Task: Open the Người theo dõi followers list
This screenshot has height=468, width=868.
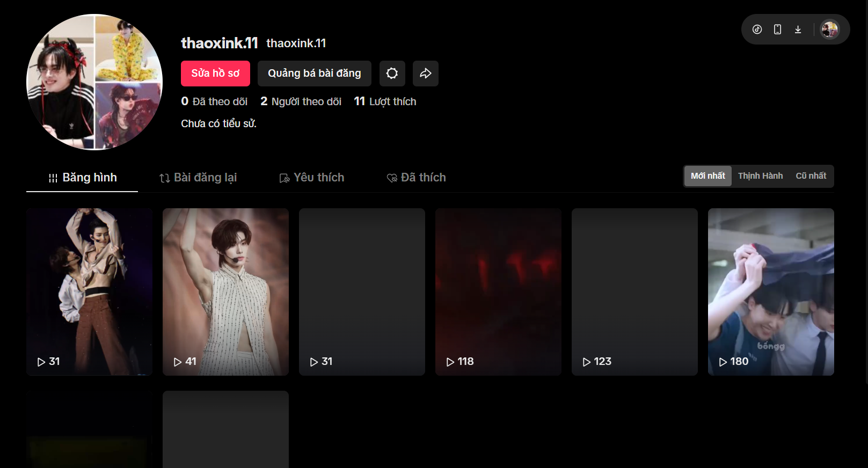Action: [301, 101]
